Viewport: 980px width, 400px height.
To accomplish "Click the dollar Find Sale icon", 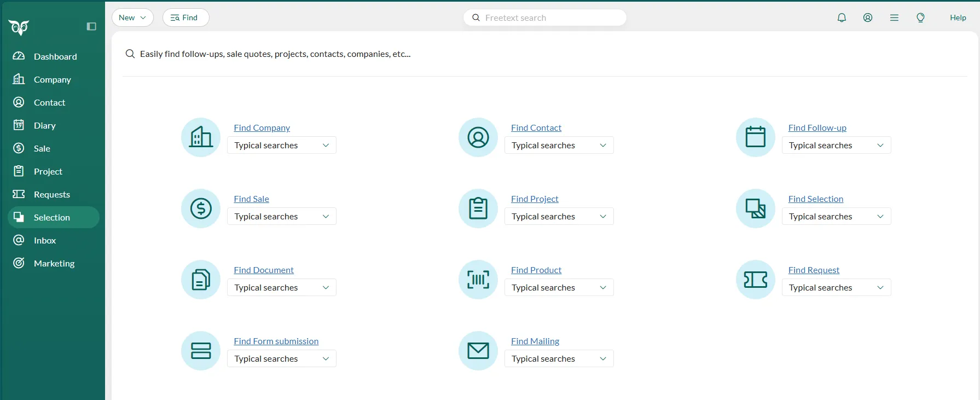I will point(201,208).
